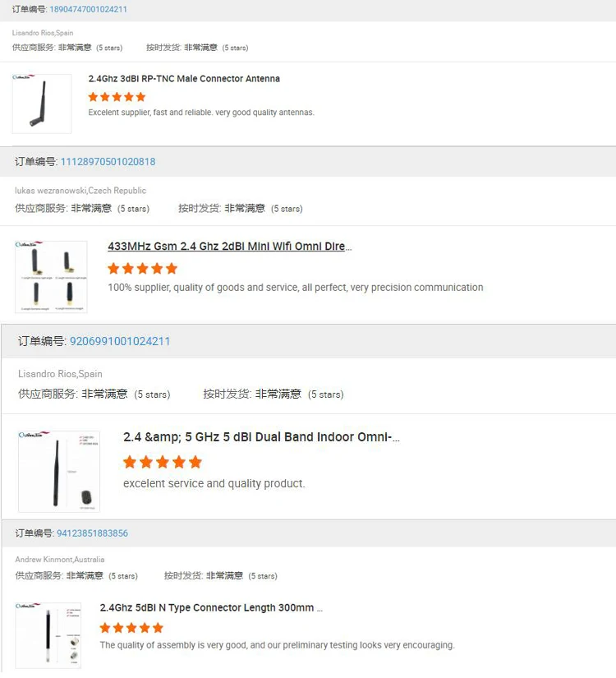Click the stars under 433MHz Gsm product
The width and height of the screenshot is (616, 678).
142,269
